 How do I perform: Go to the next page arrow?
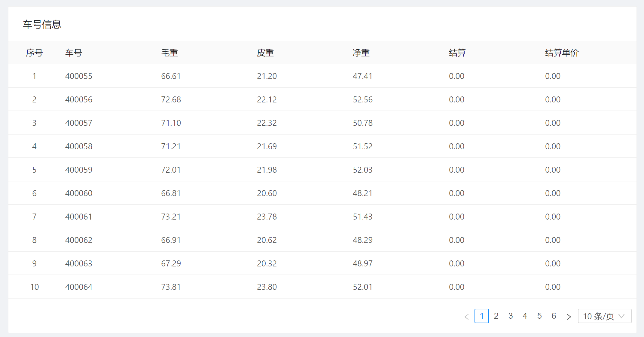[x=569, y=316]
